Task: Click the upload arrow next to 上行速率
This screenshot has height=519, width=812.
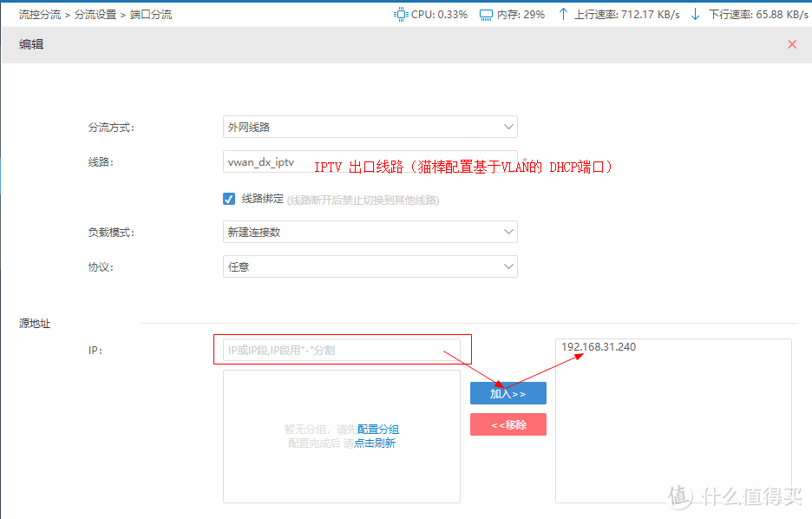Action: tap(563, 14)
